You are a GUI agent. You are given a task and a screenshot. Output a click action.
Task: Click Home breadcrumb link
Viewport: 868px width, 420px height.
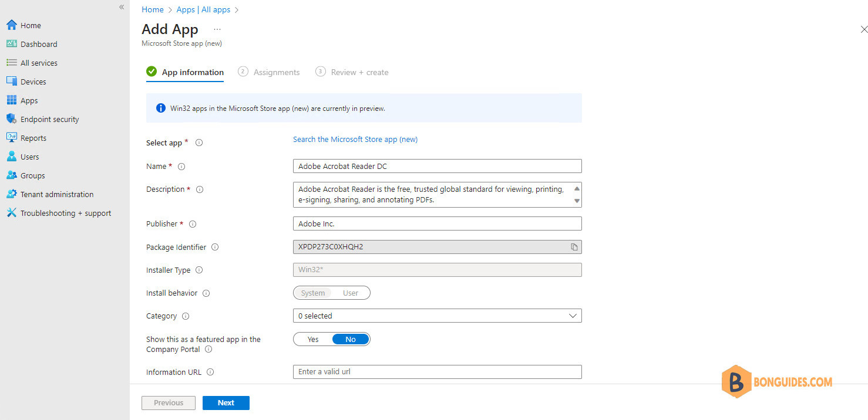[x=153, y=9]
